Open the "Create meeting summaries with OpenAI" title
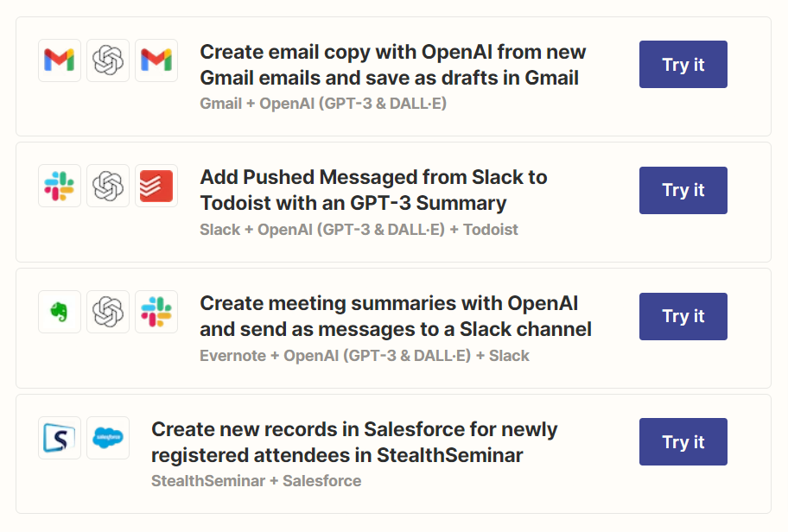The image size is (788, 532). point(395,316)
